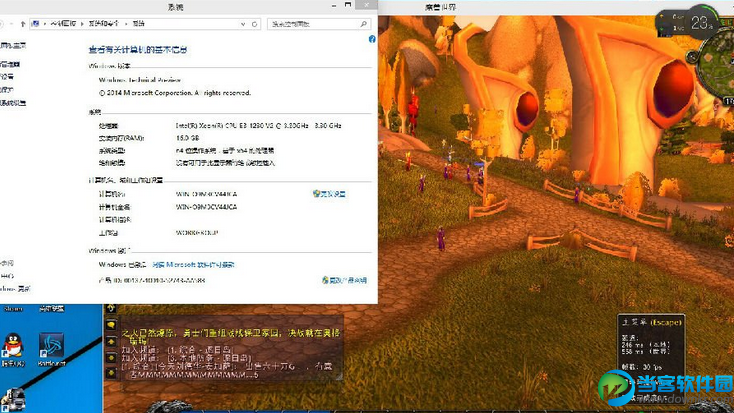Select the WORKGROUP value
Image resolution: width=734 pixels, height=413 pixels.
pyautogui.click(x=197, y=233)
